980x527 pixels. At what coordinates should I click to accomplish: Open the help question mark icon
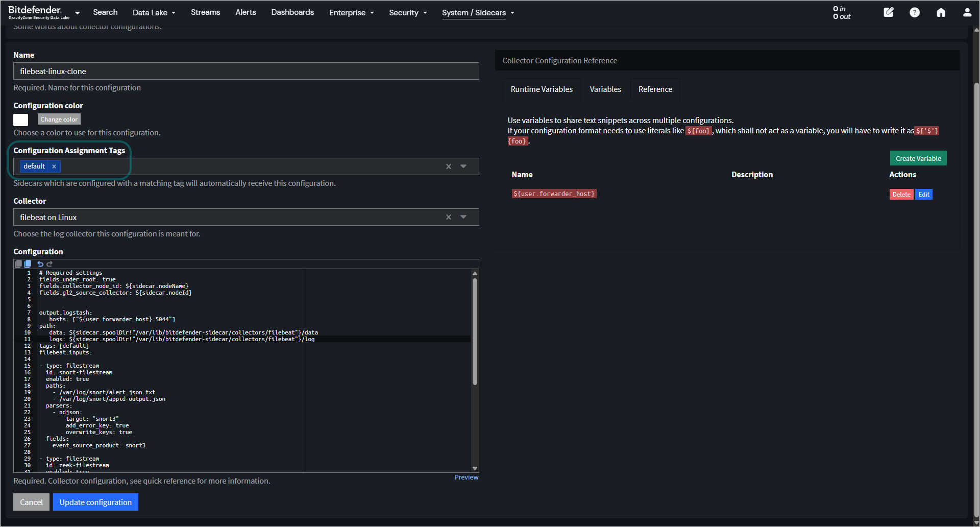915,12
